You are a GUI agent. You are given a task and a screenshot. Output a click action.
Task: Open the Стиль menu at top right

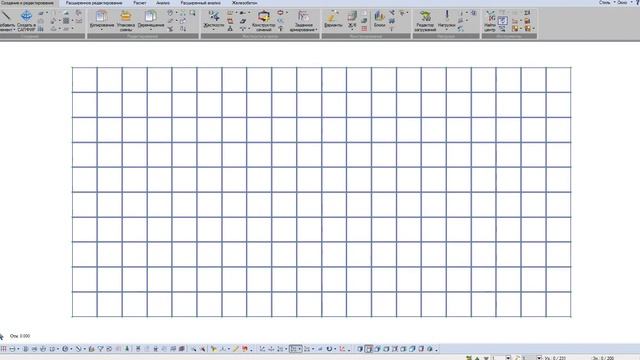point(604,2)
